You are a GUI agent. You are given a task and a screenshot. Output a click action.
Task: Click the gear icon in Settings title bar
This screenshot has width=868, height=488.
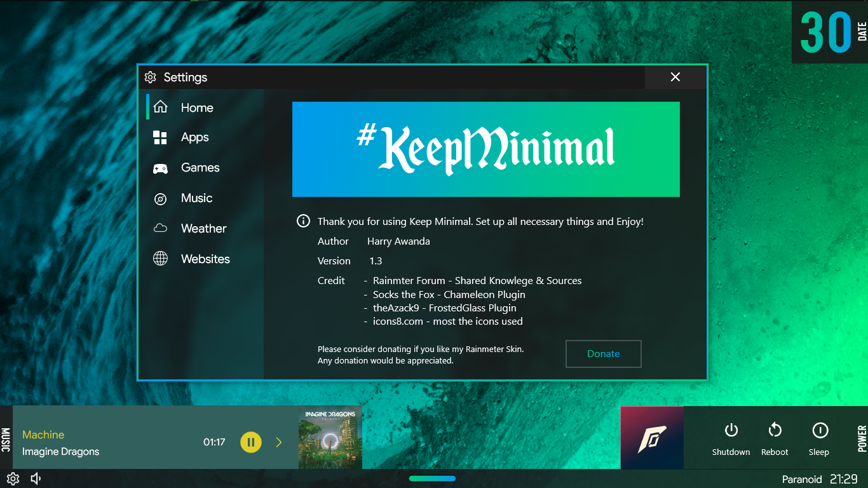150,78
